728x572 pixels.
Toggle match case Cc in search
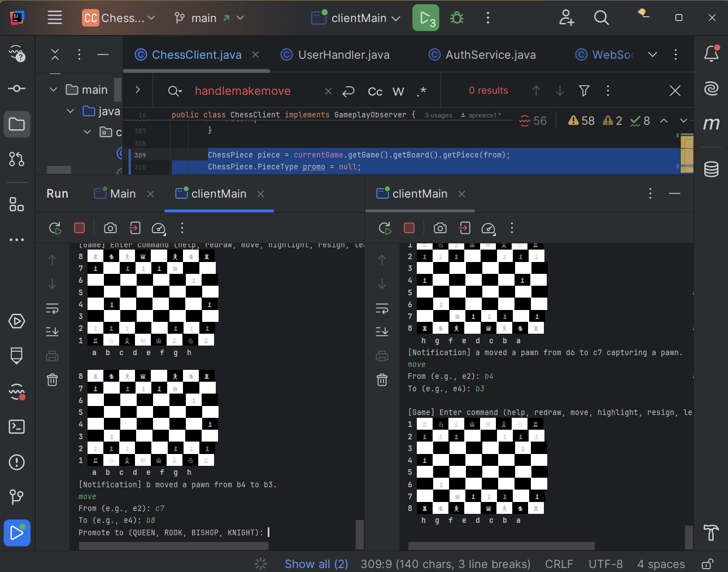[375, 91]
